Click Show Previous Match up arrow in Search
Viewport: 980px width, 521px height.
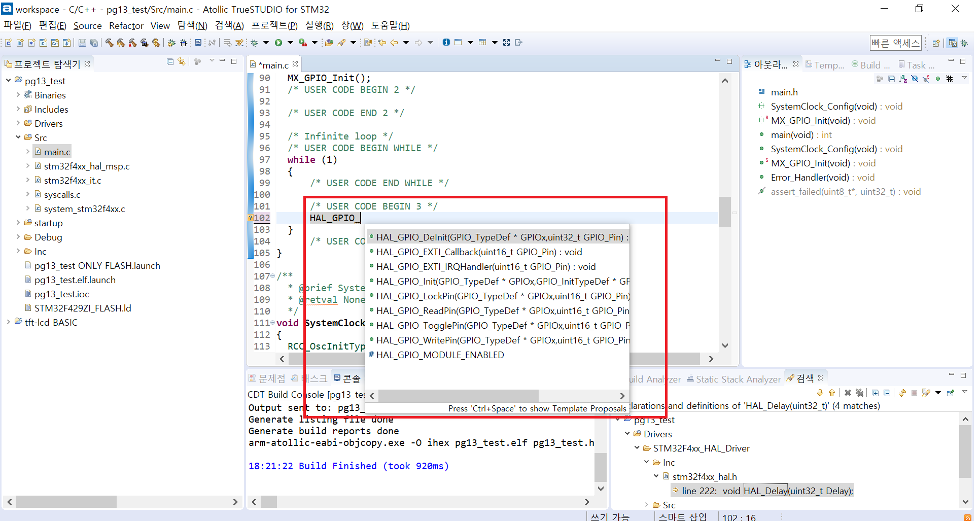click(832, 393)
